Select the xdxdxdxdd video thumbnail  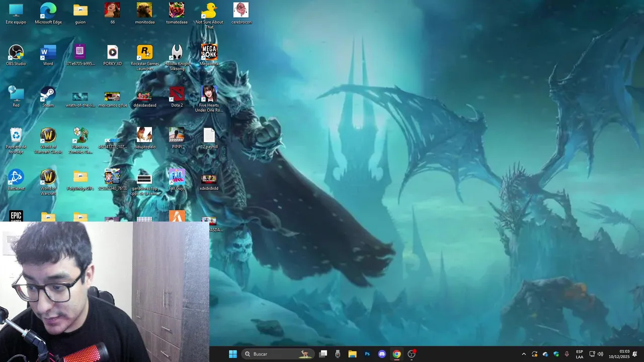click(x=209, y=182)
